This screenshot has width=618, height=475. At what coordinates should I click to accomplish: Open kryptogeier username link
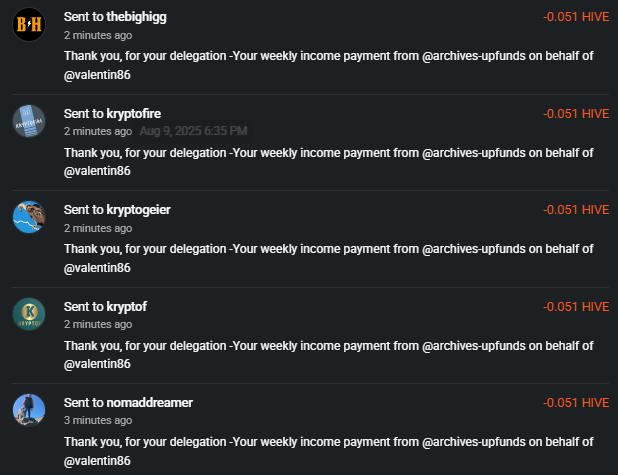click(138, 210)
